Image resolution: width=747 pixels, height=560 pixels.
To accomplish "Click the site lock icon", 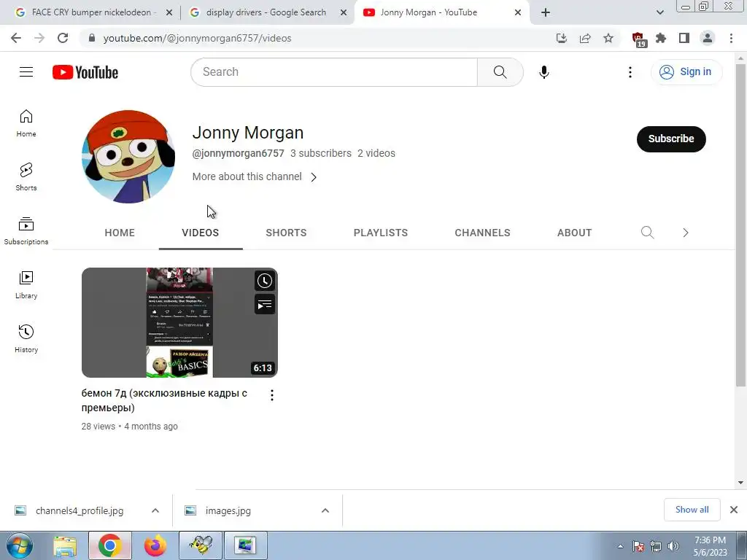I will point(92,38).
